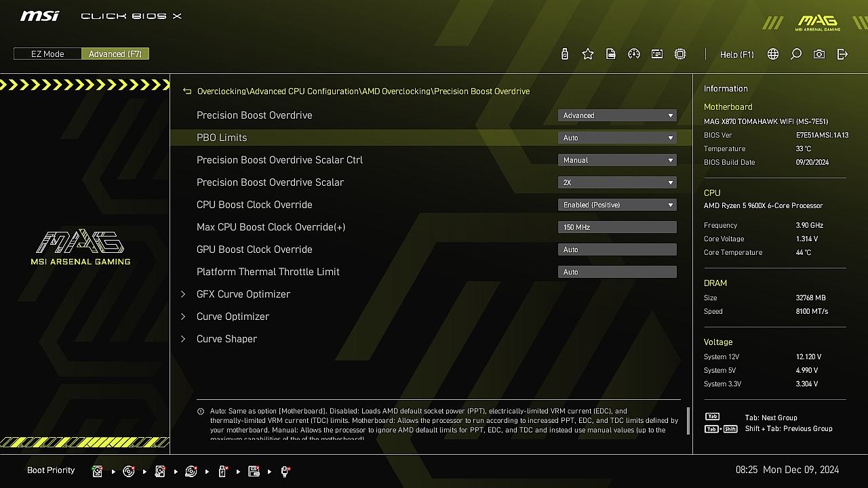This screenshot has height=488, width=868.
Task: Click DRAM speed 8100 MT/s value
Action: click(812, 311)
